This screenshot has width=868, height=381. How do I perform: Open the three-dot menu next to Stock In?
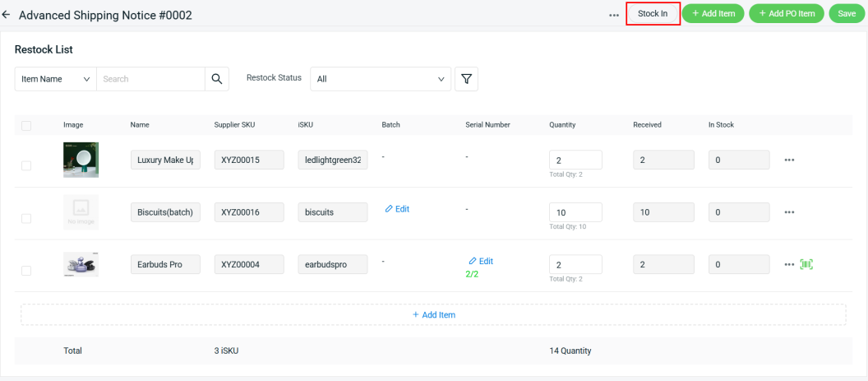click(x=614, y=15)
